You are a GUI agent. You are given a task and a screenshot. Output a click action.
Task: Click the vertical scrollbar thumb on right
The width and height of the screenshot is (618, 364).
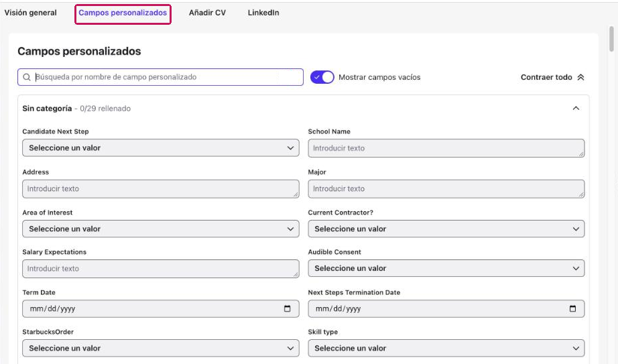click(x=611, y=39)
